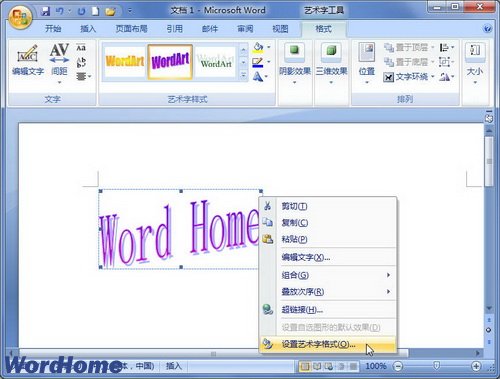The height and width of the screenshot is (379, 500).
Task: Click shape outline pen color
Action: [258, 62]
